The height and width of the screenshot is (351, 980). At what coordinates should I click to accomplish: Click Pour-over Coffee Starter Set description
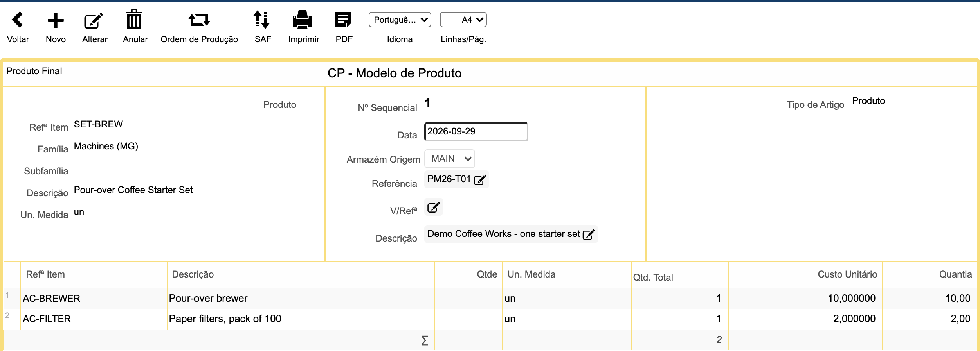point(133,190)
